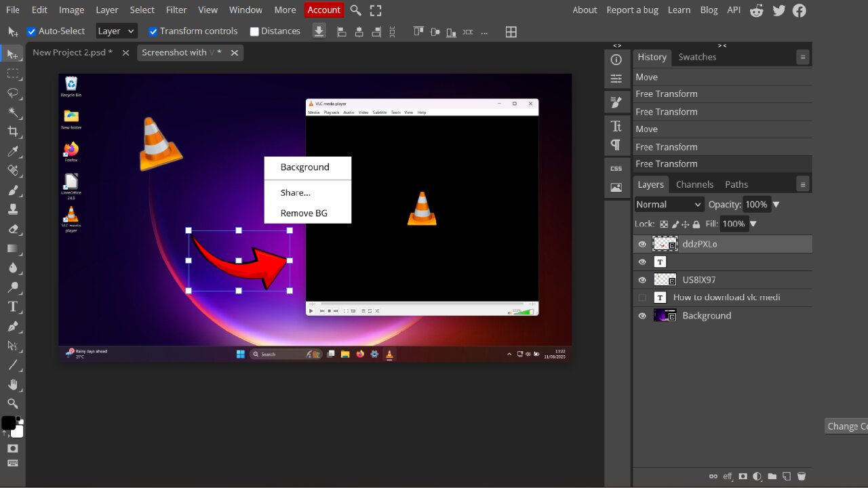The width and height of the screenshot is (868, 488).
Task: Select the foreground black color swatch
Action: click(x=8, y=423)
